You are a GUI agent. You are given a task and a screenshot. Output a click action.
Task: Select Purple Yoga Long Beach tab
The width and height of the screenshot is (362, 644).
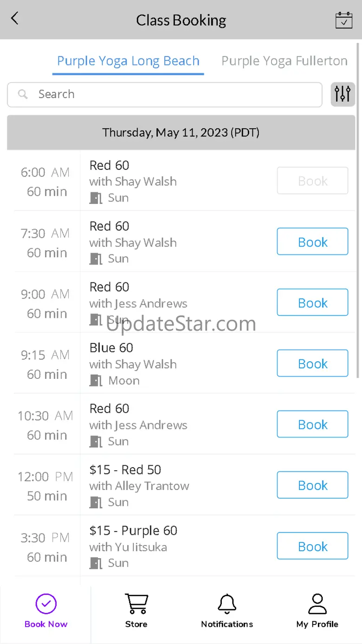pyautogui.click(x=128, y=61)
